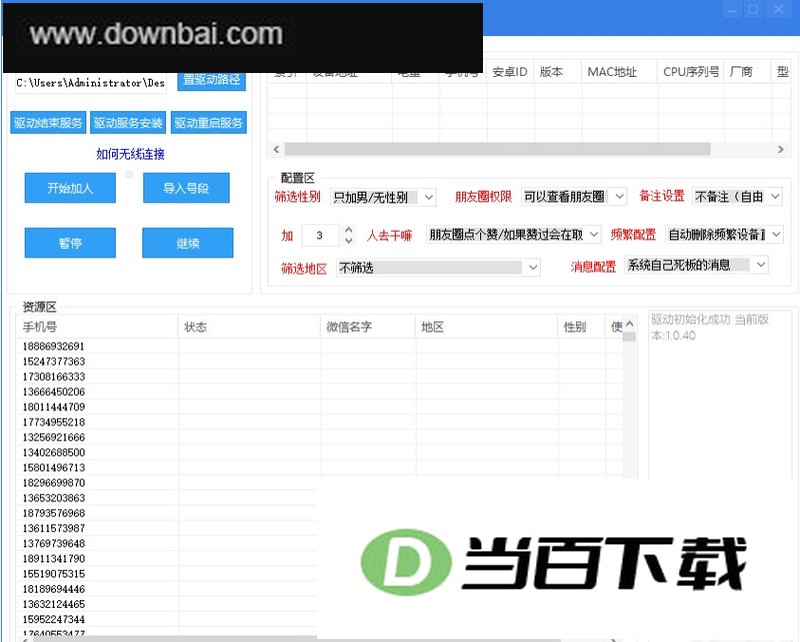Select phone number 13653203863
This screenshot has width=800, height=642.
click(53, 498)
